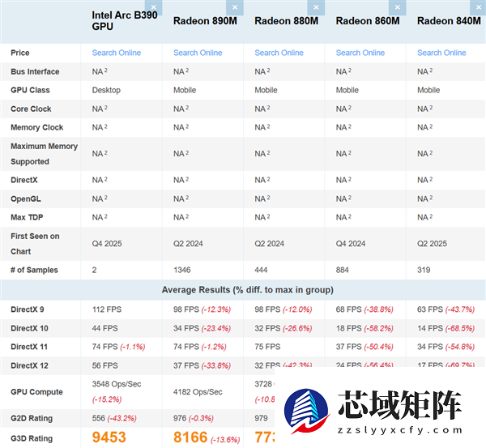Image resolution: width=486 pixels, height=448 pixels.
Task: Click the Radeon 890M column heading
Action: [205, 21]
